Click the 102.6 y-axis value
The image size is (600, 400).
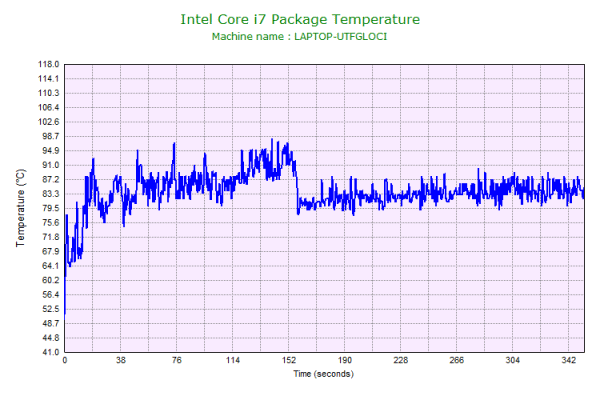(49, 122)
